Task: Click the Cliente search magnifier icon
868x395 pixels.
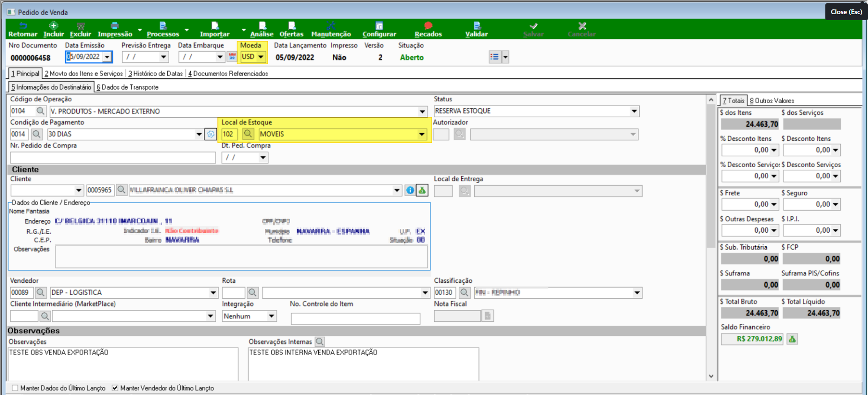Action: tap(121, 190)
